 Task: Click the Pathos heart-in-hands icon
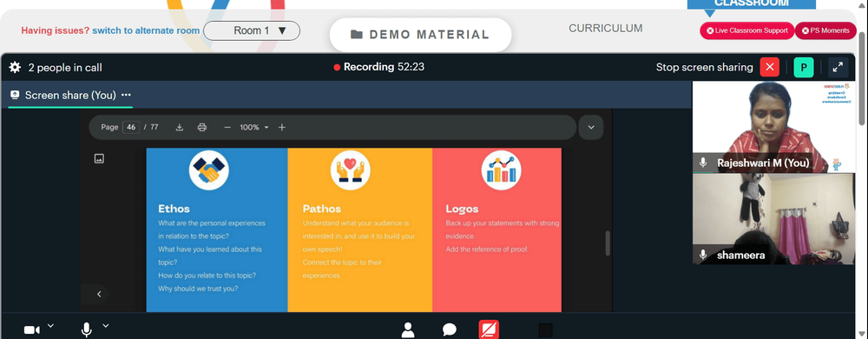click(x=351, y=170)
